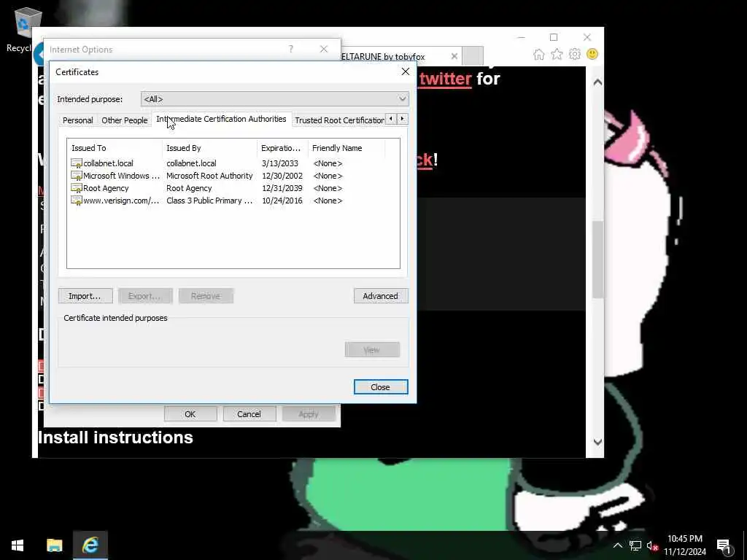Open the favorites star icon
The height and width of the screenshot is (560, 747).
pyautogui.click(x=557, y=54)
